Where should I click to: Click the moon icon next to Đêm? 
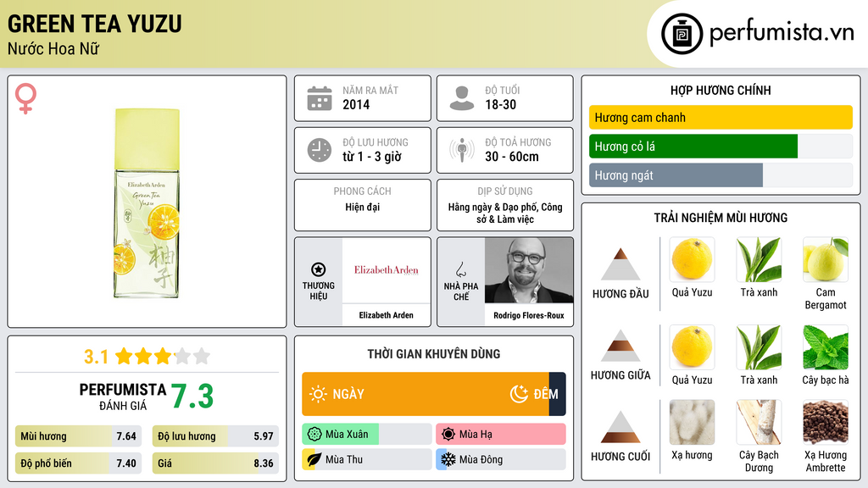[519, 394]
